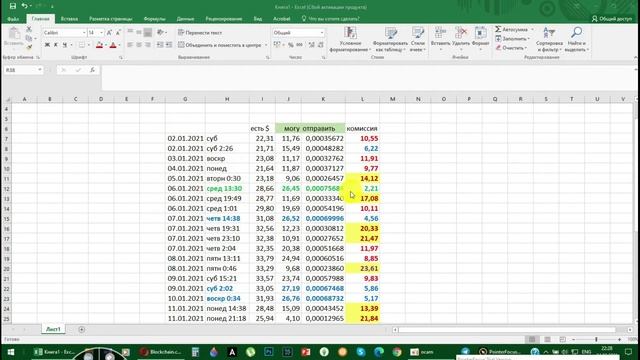
Task: Click Объединить и поместить в центре button
Action: click(220, 45)
